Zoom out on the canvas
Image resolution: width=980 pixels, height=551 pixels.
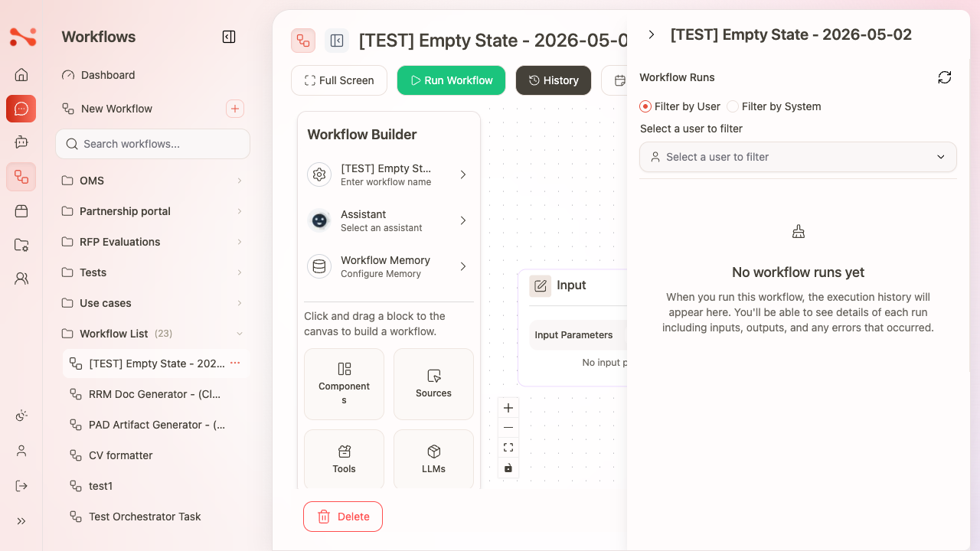[508, 428]
